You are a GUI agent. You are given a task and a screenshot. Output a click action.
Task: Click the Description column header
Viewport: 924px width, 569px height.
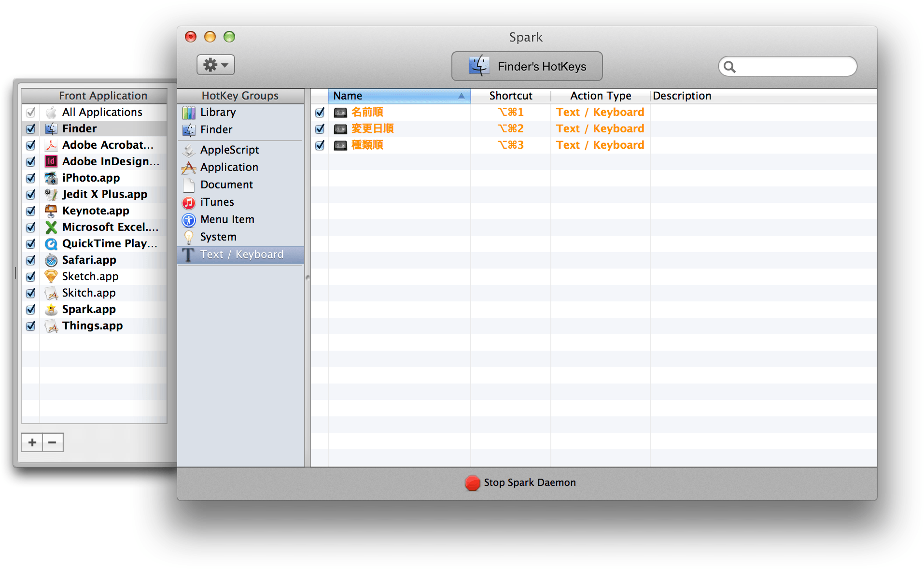(763, 96)
